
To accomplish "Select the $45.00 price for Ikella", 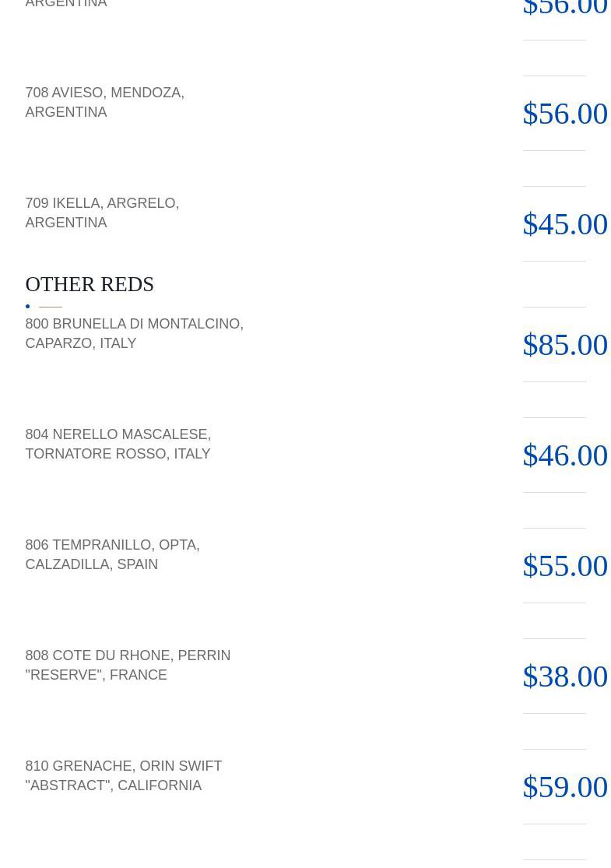I will pos(564,224).
